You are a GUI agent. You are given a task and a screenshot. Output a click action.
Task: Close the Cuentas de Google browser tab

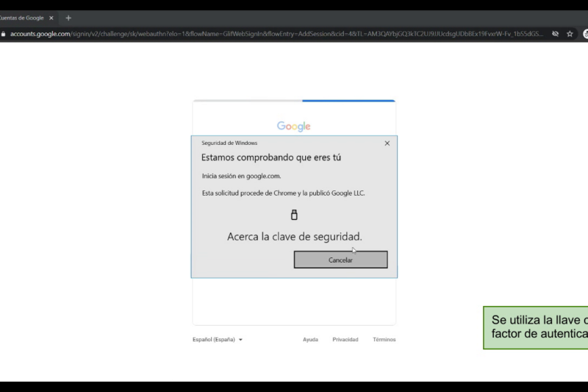click(x=51, y=18)
